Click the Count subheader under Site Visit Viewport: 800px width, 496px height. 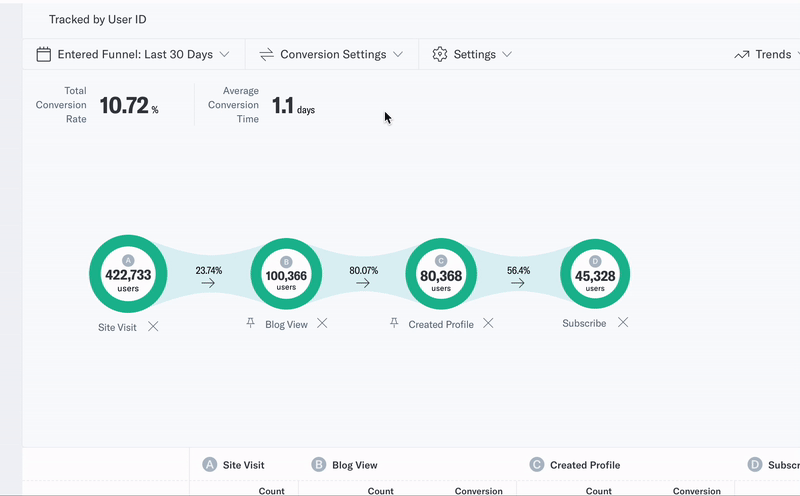coord(271,491)
